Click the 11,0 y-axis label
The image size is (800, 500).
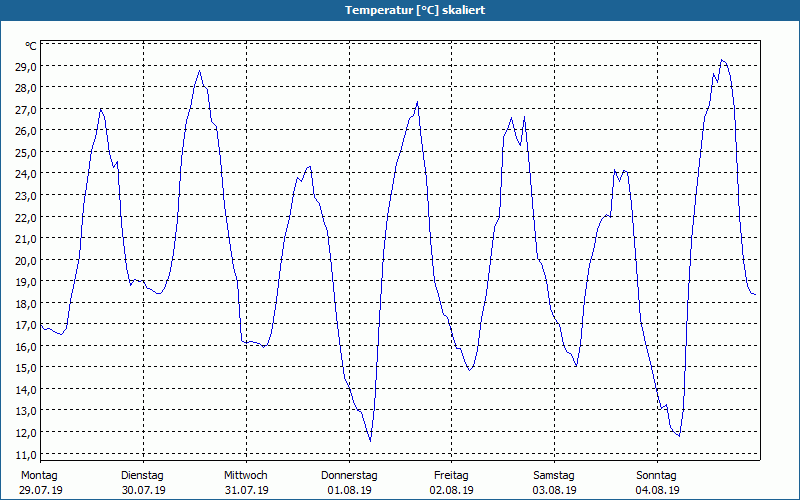(x=27, y=454)
